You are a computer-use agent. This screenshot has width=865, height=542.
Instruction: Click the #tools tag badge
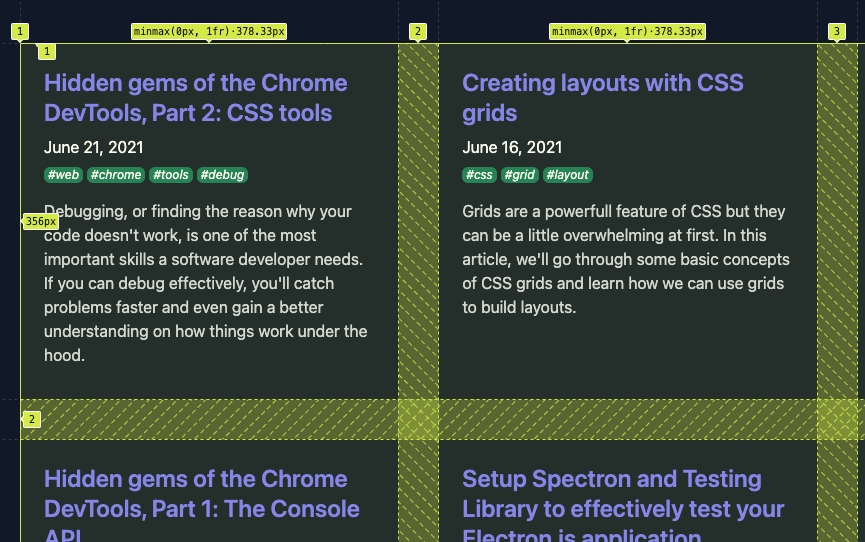coord(171,175)
